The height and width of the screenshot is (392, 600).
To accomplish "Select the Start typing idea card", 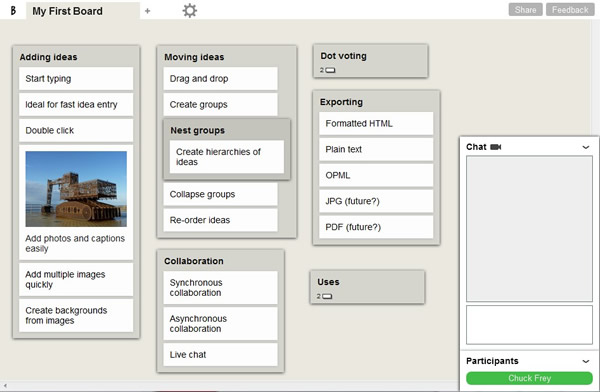I will [x=76, y=78].
